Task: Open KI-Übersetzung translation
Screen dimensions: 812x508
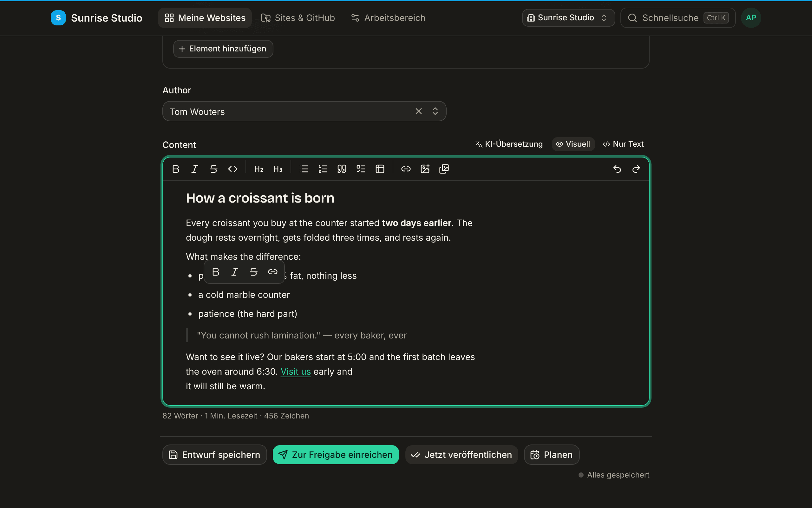Action: coord(509,144)
